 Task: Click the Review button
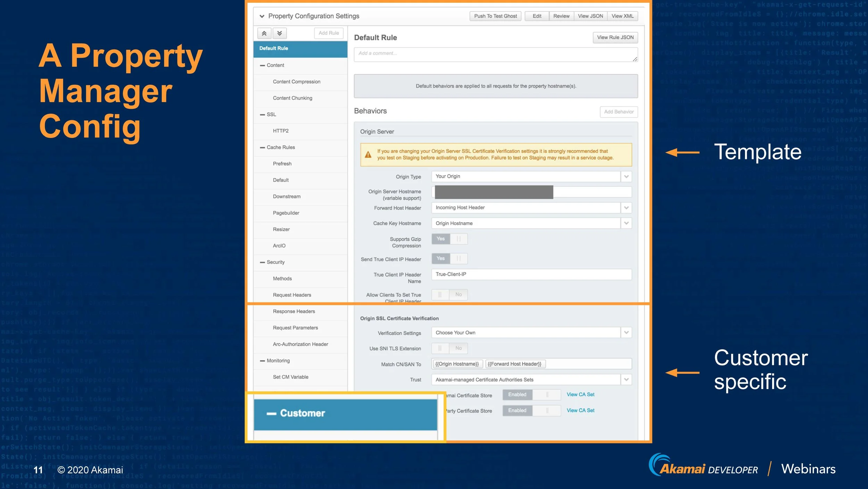[561, 16]
